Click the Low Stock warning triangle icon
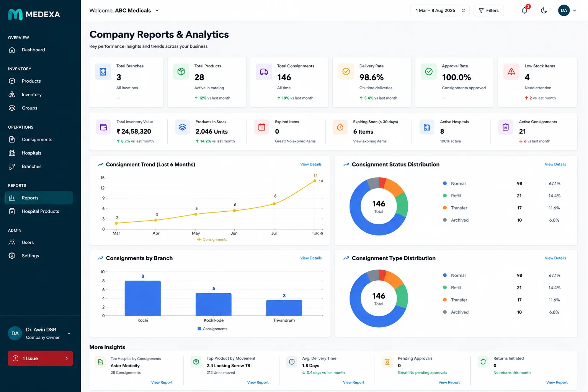Viewport: 588px width, 392px height. [x=511, y=72]
